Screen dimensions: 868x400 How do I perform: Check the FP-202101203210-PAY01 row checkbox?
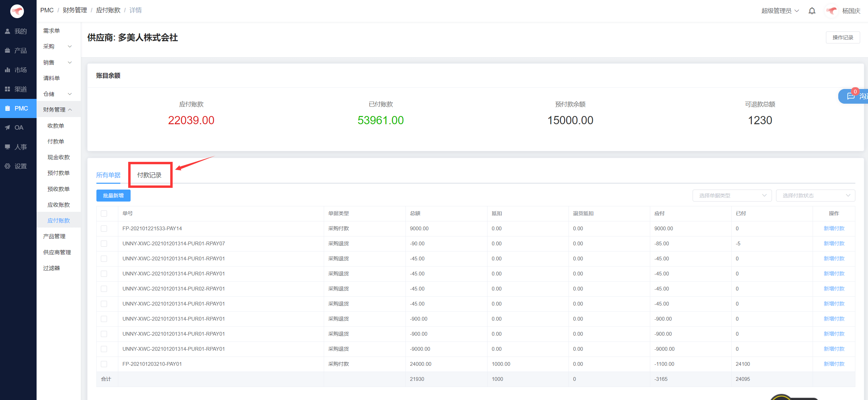click(104, 364)
